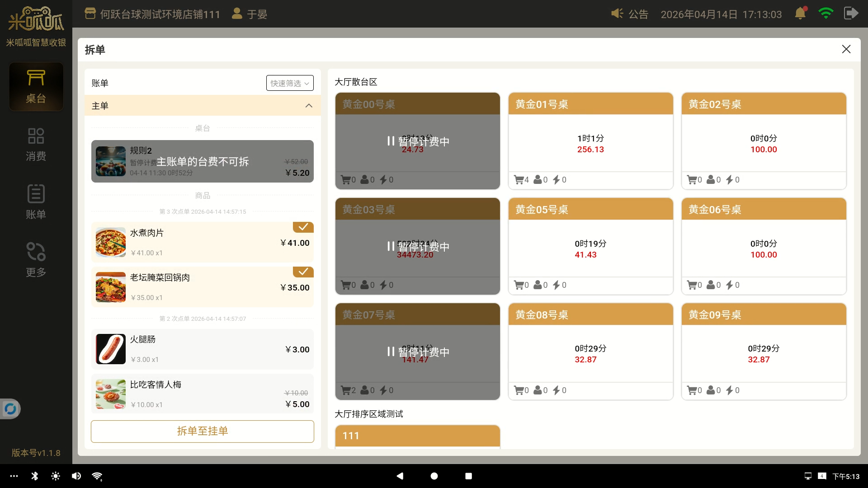Close the 拆单 dialog
The width and height of the screenshot is (868, 488).
coord(846,49)
